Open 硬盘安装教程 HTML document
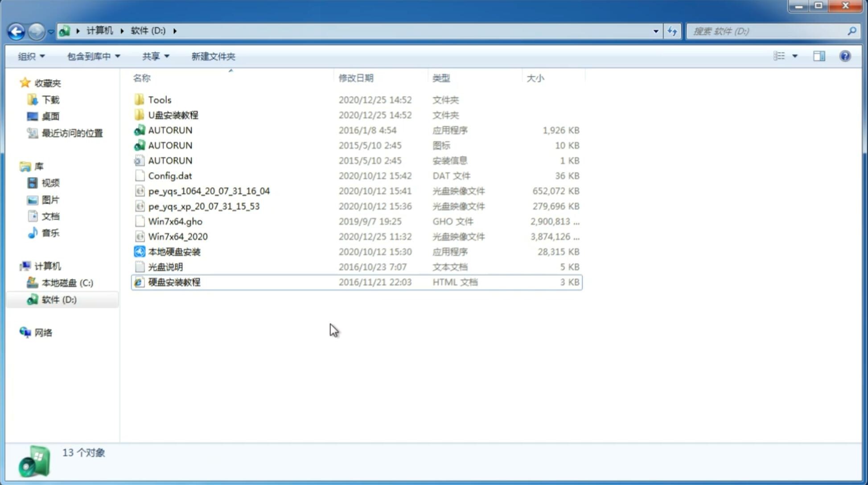The width and height of the screenshot is (868, 485). pyautogui.click(x=174, y=282)
